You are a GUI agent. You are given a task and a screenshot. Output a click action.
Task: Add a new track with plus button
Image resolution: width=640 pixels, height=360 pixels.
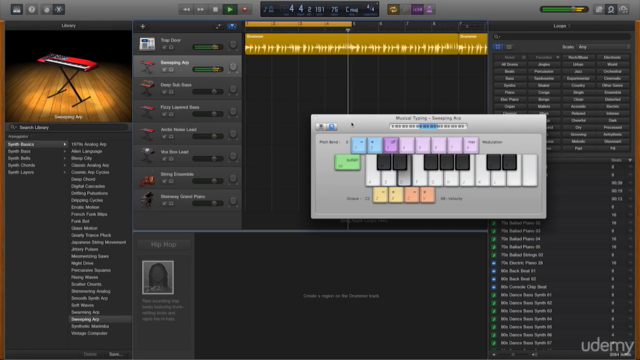pyautogui.click(x=142, y=27)
